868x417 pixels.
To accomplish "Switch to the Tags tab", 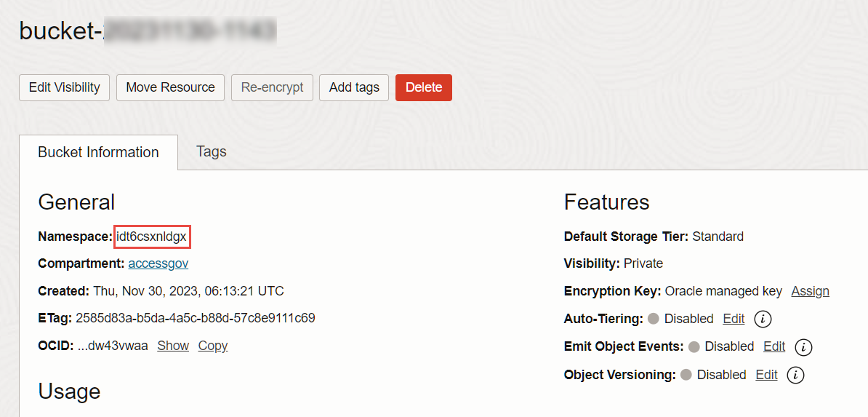I will point(212,151).
